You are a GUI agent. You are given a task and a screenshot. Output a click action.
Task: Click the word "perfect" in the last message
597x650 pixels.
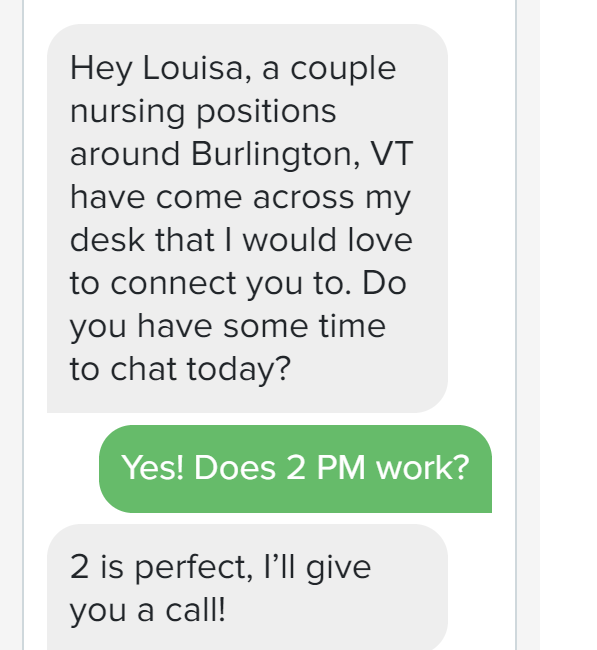tap(193, 568)
